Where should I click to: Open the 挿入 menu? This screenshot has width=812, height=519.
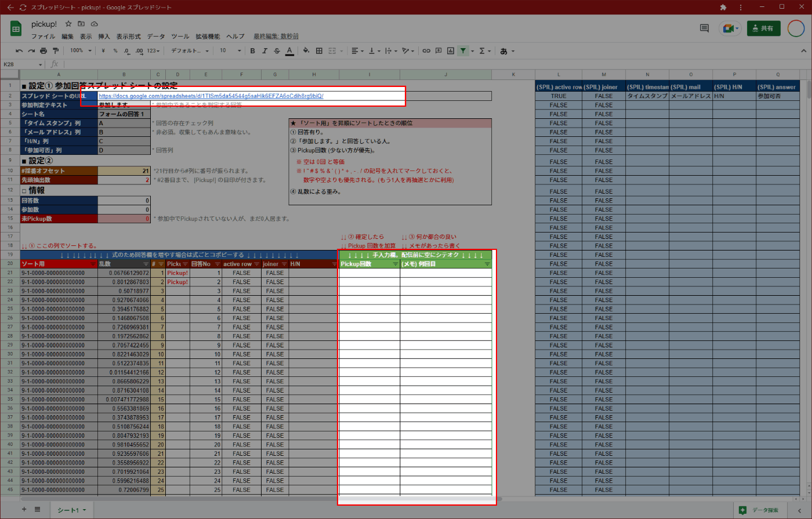coord(104,37)
